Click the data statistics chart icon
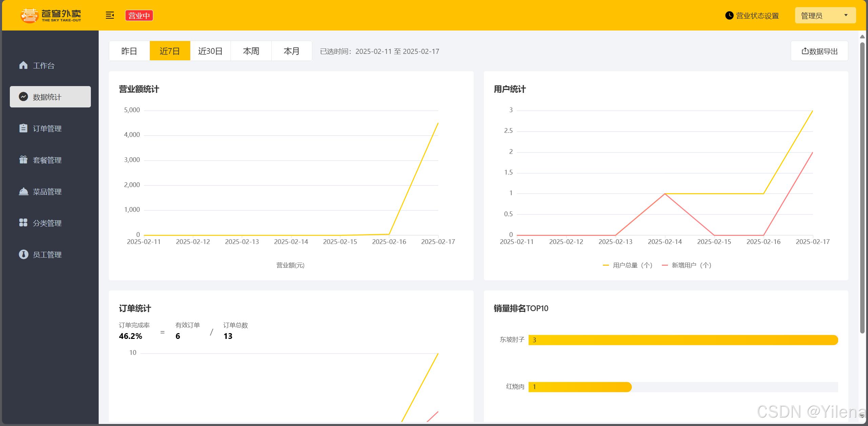The image size is (868, 426). pos(23,97)
